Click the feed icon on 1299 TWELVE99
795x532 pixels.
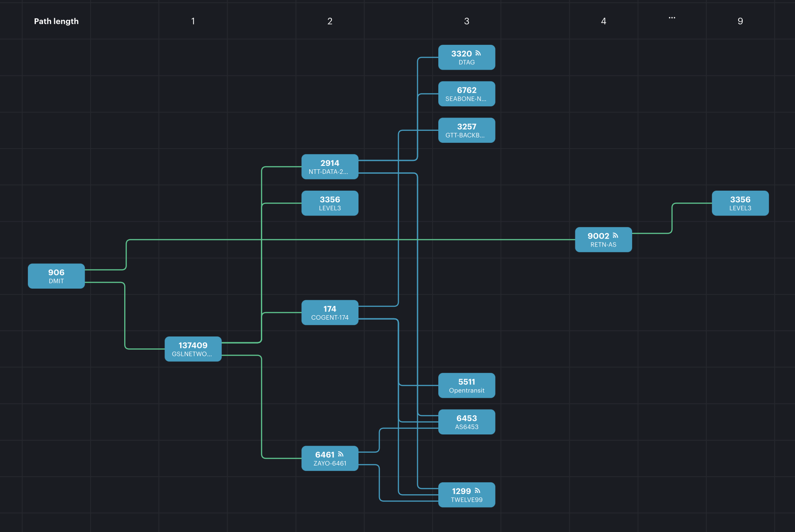click(x=477, y=491)
